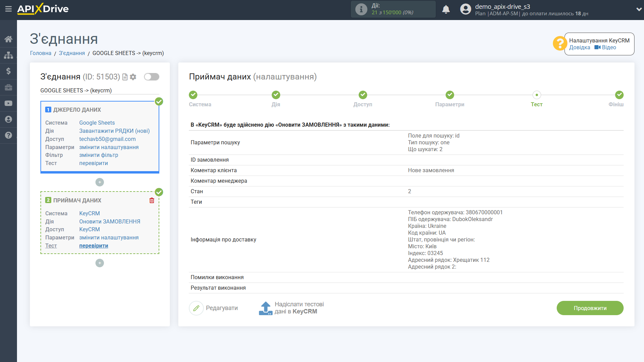Edit the GOOGLE SHEETS -> (keycrm) connection name
Viewport: 644px width, 362px height.
[100, 90]
